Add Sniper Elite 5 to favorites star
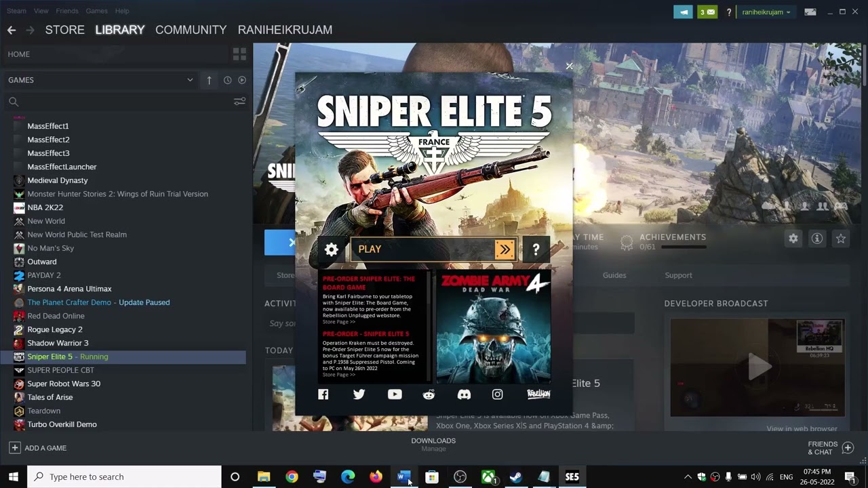Viewport: 868px width, 488px height. (841, 239)
